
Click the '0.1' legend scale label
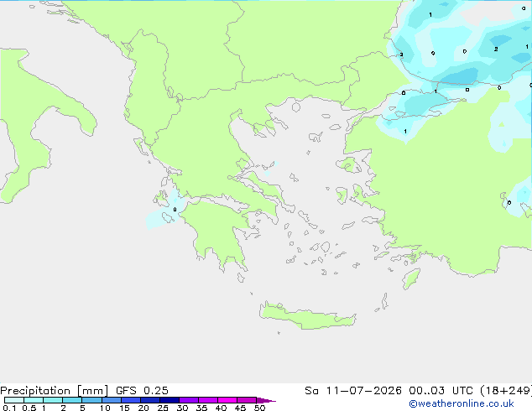(9, 408)
